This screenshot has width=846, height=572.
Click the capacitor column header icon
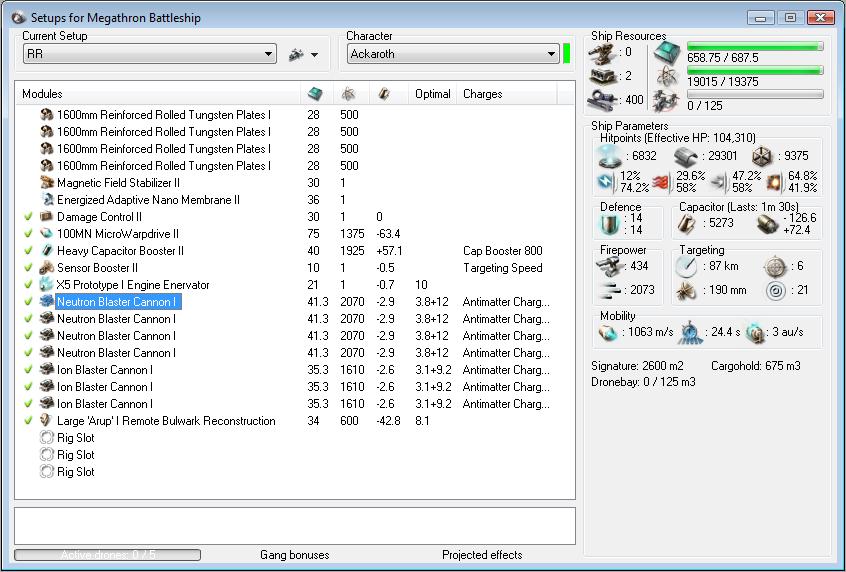(382, 94)
